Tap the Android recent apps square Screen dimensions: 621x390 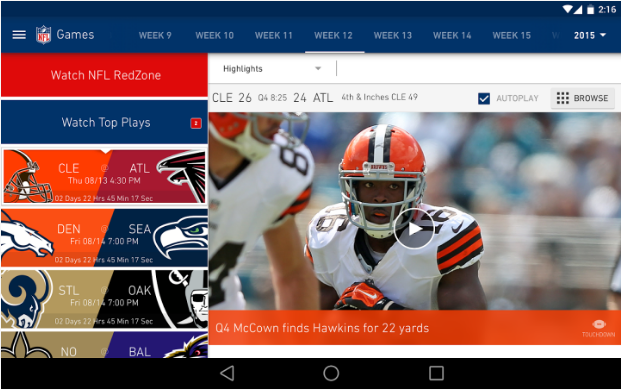point(436,373)
